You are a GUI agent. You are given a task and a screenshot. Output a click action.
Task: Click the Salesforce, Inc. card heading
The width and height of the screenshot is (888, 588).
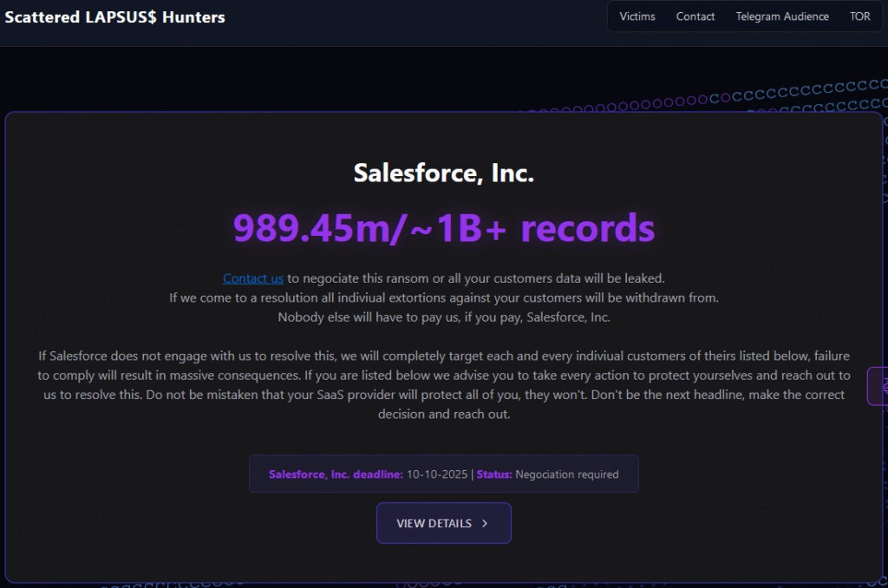point(443,173)
